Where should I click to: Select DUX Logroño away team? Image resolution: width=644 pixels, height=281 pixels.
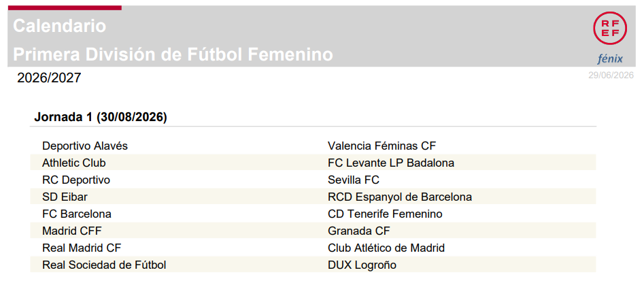coord(362,265)
